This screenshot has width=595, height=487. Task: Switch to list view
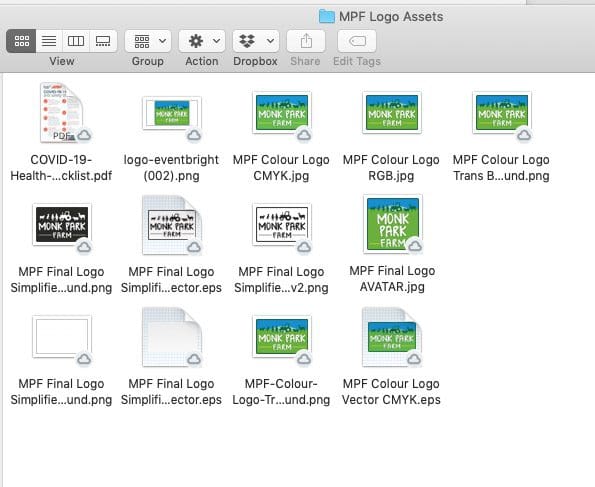pos(49,41)
